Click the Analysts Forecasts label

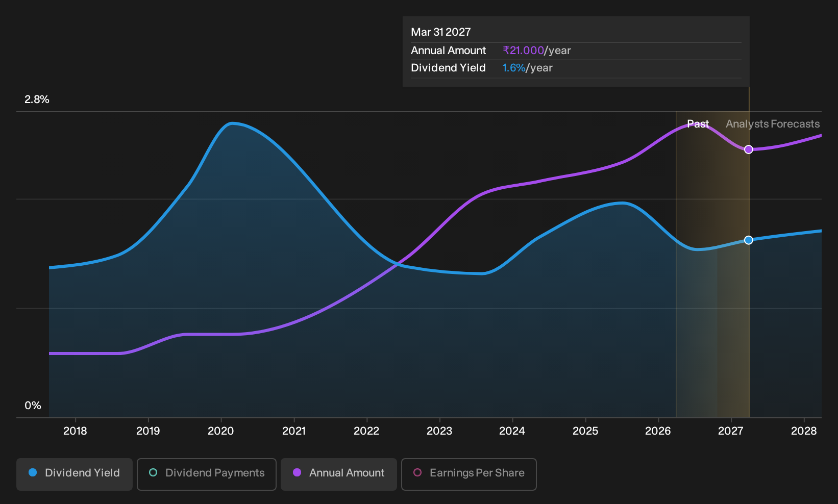click(773, 124)
